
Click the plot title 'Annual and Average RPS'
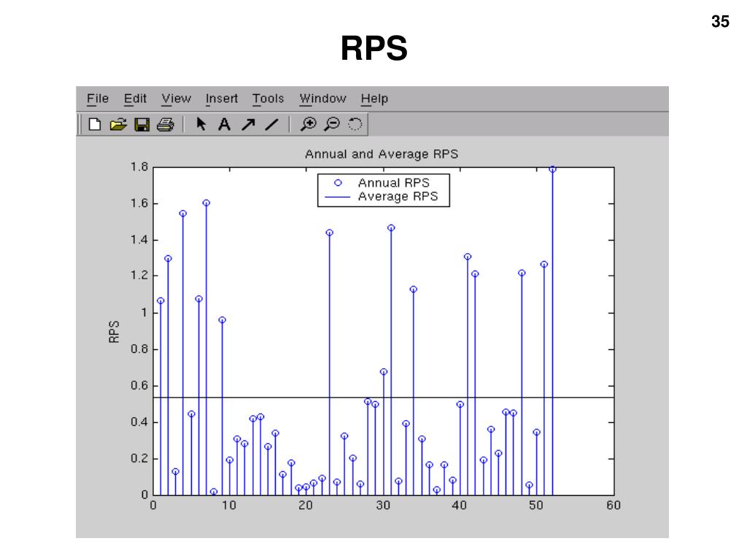click(382, 155)
